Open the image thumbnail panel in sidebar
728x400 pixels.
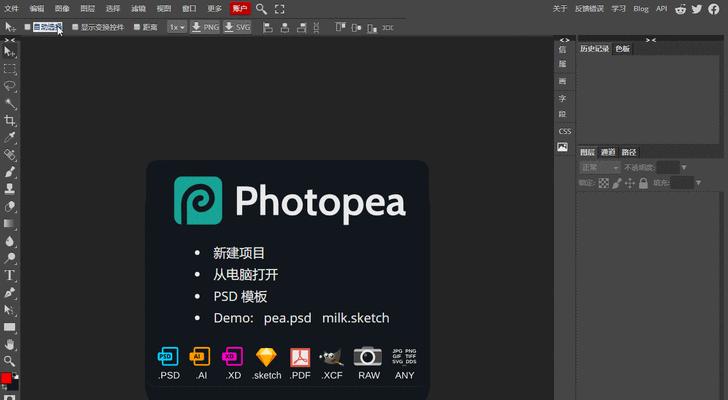[x=563, y=147]
